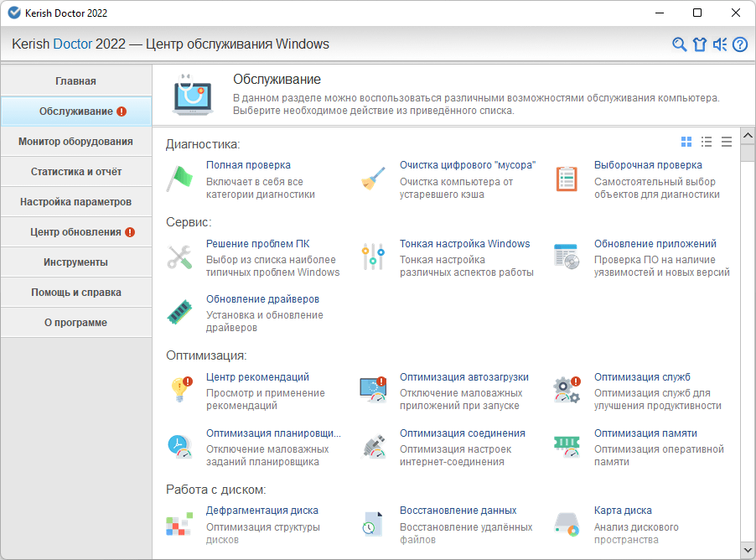Open Обновление приложений link
This screenshot has width=756, height=560.
tap(655, 244)
